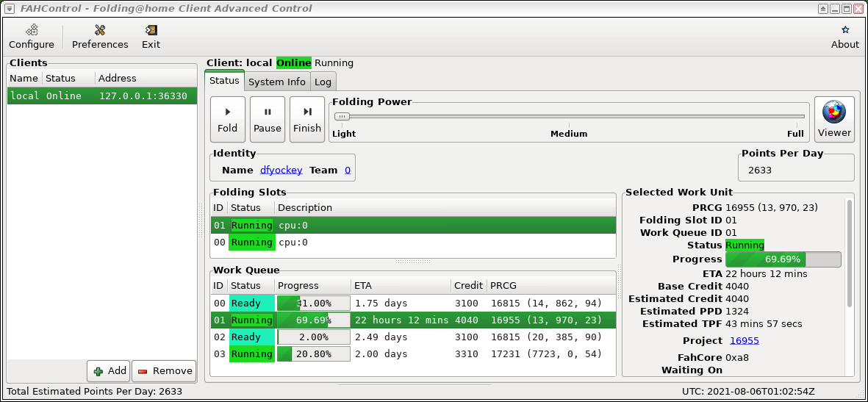868x402 pixels.
Task: Select work queue item 03 at 20.80%
Action: pyautogui.click(x=413, y=353)
